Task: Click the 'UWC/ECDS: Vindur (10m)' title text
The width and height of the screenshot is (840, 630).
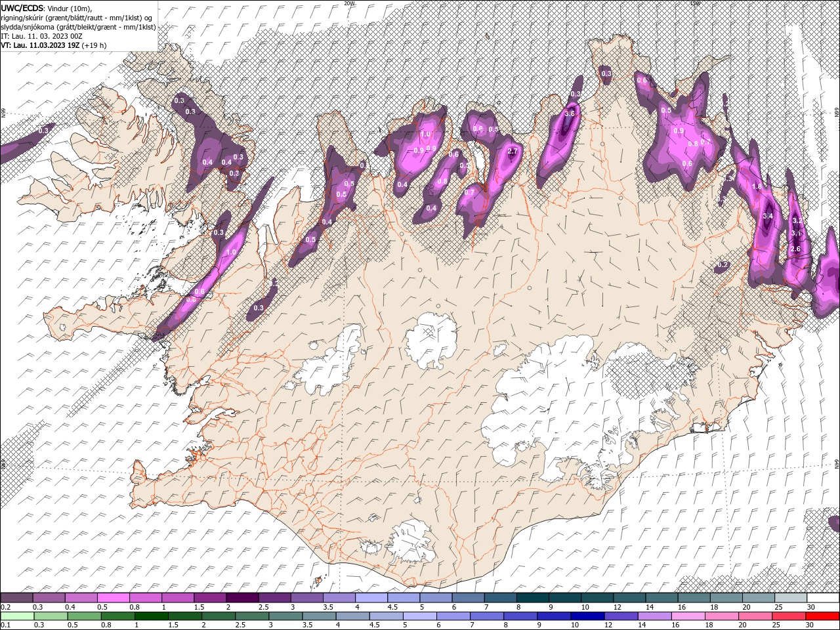Action: coord(46,8)
